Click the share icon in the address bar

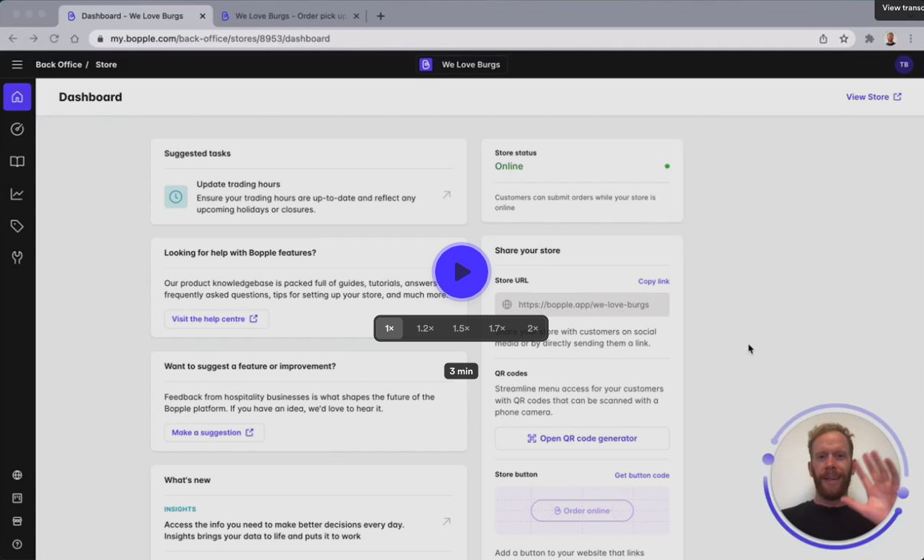point(823,38)
